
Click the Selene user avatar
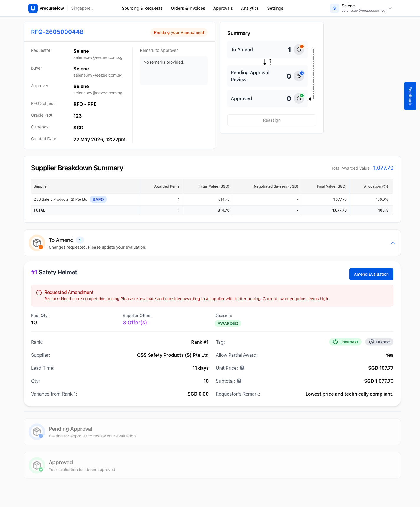(335, 8)
